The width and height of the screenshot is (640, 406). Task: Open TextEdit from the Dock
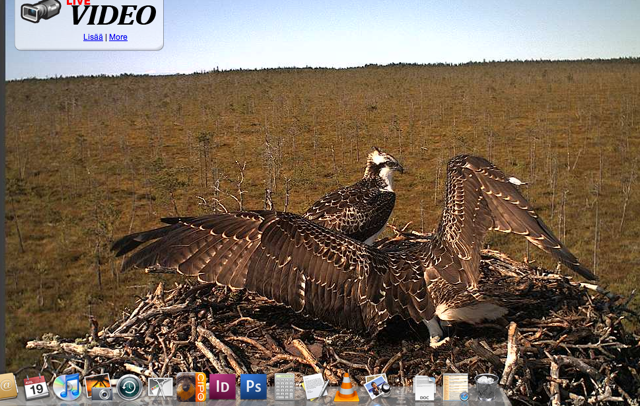315,387
